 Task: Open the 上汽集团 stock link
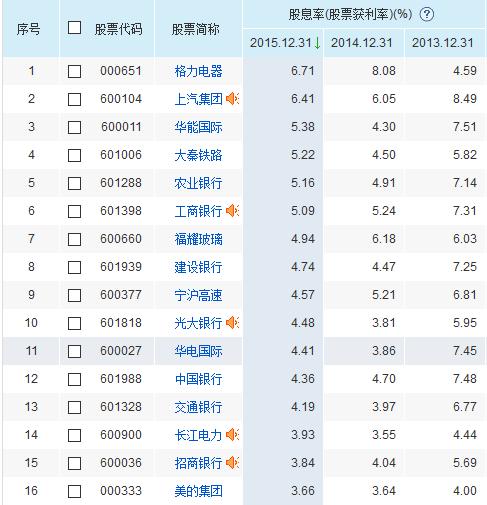coord(198,99)
